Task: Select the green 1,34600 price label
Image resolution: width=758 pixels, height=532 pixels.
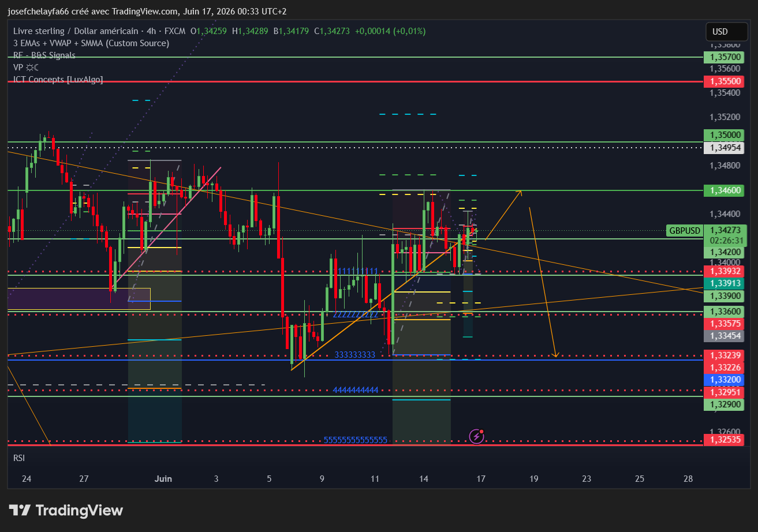Action: (723, 190)
